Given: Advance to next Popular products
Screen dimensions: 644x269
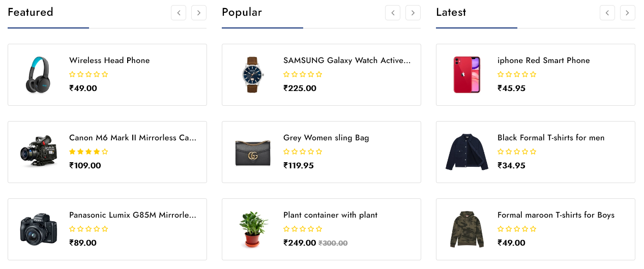Looking at the screenshot, I should click(x=413, y=13).
